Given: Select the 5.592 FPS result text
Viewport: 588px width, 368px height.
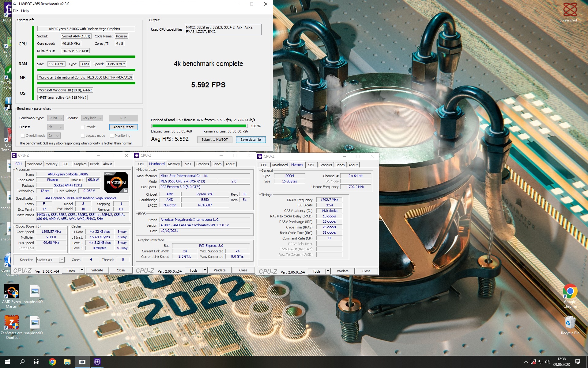Looking at the screenshot, I should click(208, 85).
